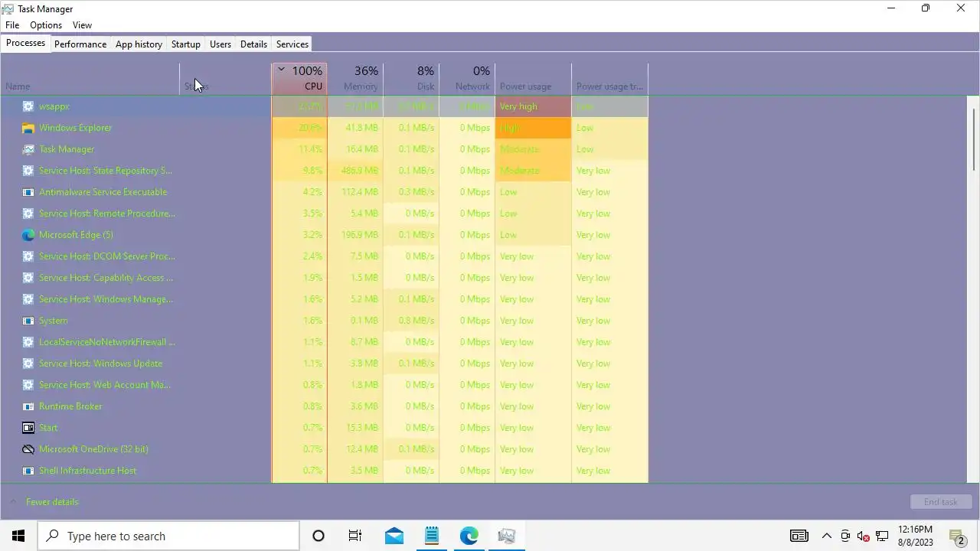Click the Very high power usage cell
The height and width of the screenshot is (551, 980).
[x=533, y=106]
